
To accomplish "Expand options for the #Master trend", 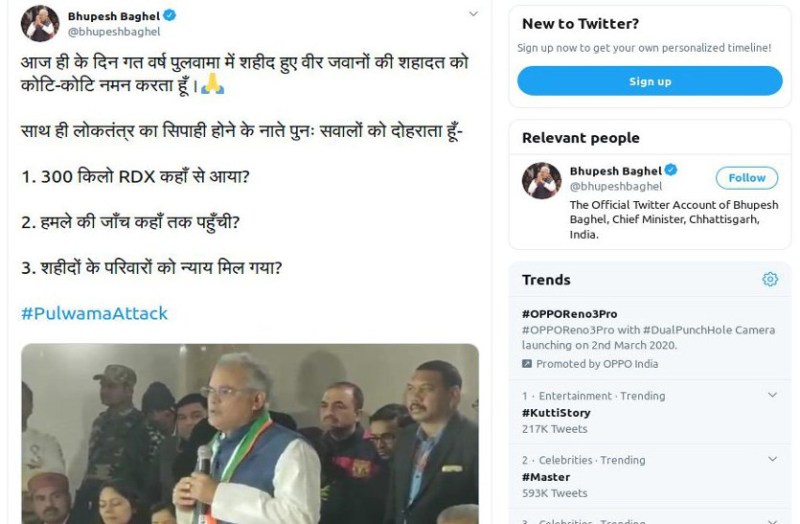I will (x=772, y=460).
